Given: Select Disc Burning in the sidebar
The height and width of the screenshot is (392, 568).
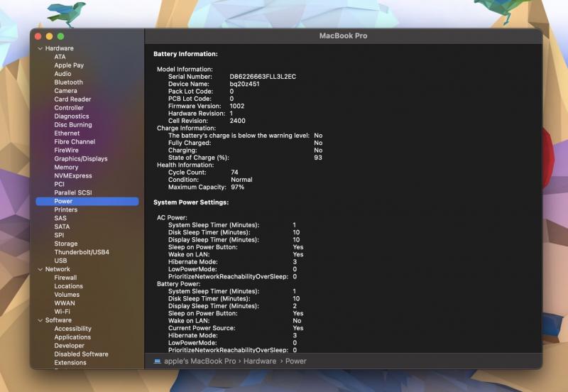Looking at the screenshot, I should pyautogui.click(x=73, y=124).
